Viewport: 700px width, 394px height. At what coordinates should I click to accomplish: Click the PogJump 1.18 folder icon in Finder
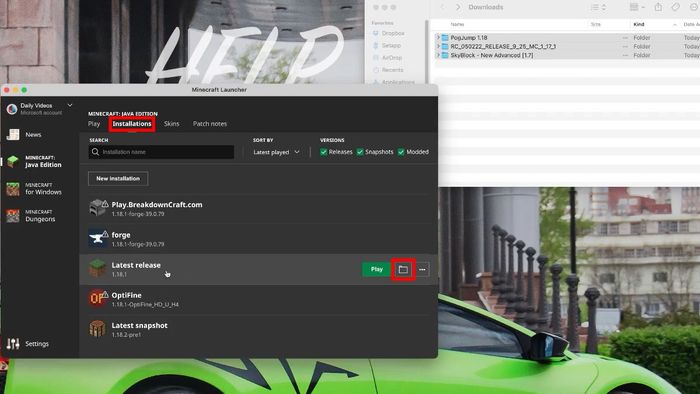coord(445,38)
